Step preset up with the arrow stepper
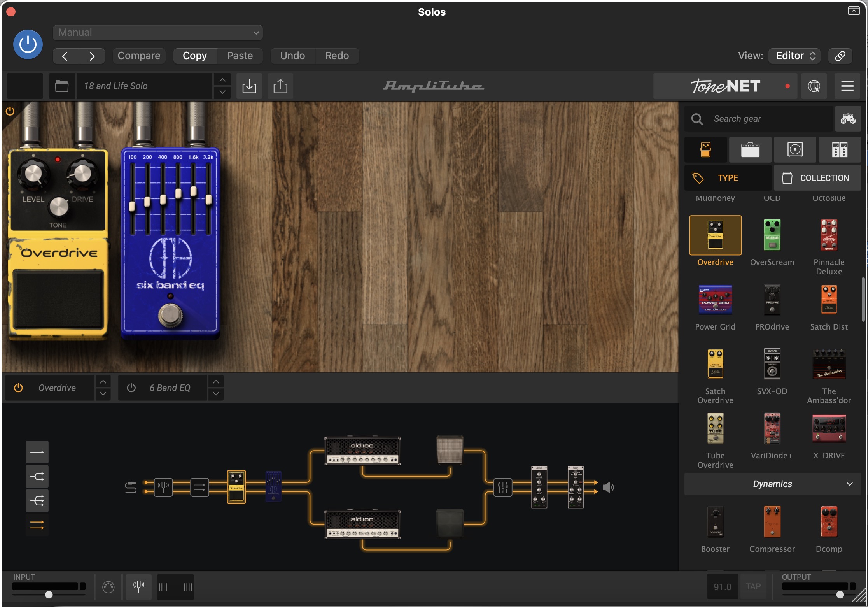The height and width of the screenshot is (607, 868). [222, 80]
